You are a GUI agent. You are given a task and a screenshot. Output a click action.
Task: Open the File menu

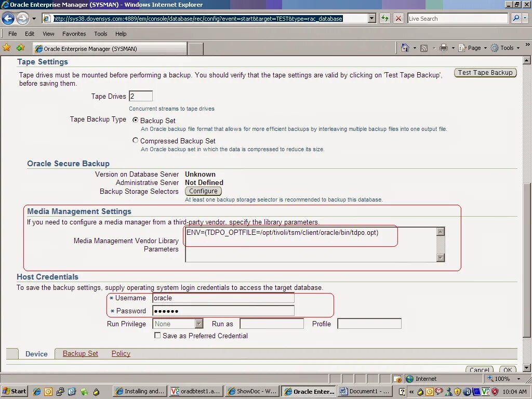[12, 34]
